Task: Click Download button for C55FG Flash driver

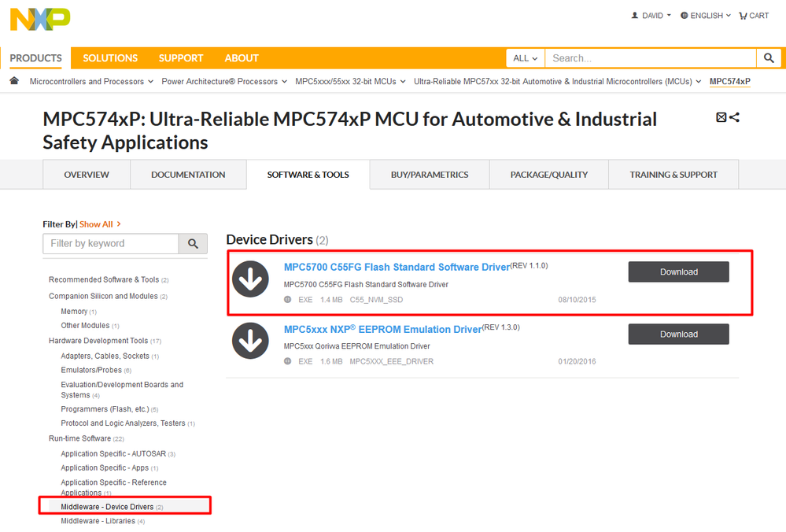Action: point(679,272)
